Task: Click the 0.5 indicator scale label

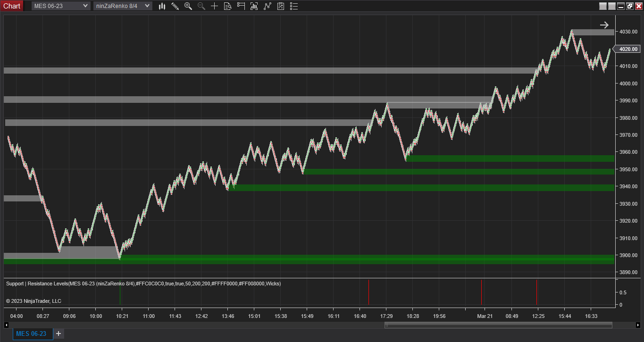Action: tap(624, 292)
